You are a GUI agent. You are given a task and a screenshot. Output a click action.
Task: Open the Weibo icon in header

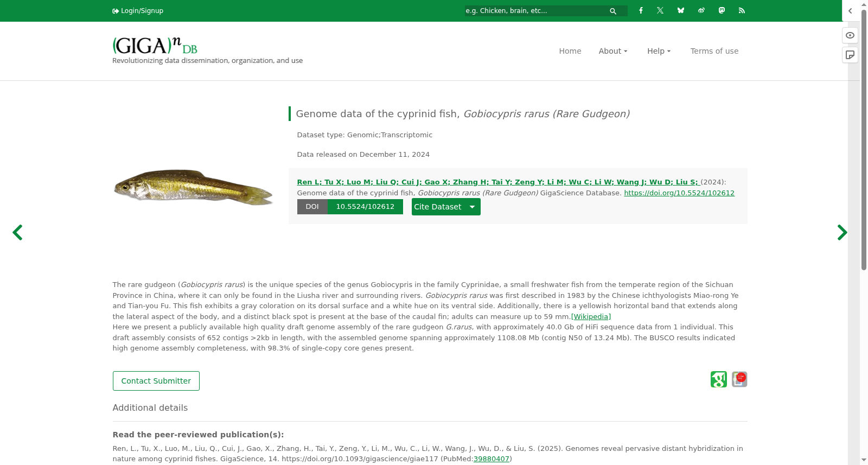[701, 10]
